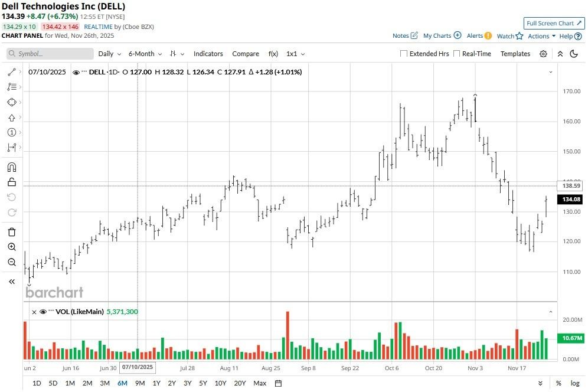The image size is (588, 392).
Task: Open Alerts notification icon
Action: [x=488, y=35]
